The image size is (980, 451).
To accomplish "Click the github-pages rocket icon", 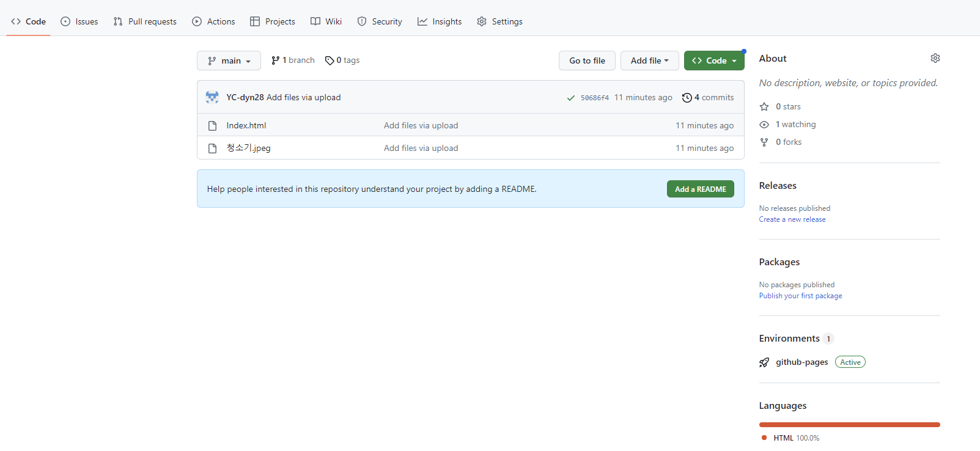I will click(x=764, y=362).
